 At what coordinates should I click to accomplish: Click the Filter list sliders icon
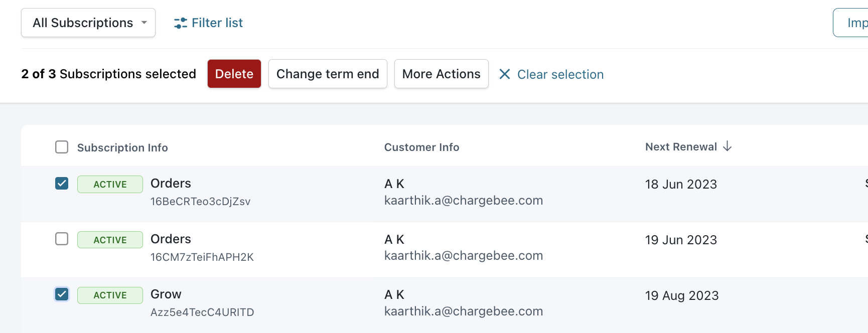(x=180, y=23)
